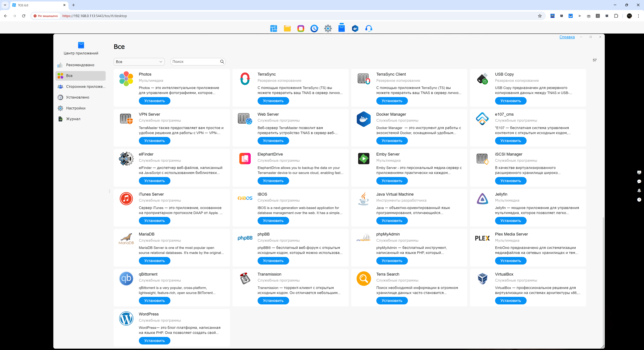The width and height of the screenshot is (644, 350).
Task: Expand the 'Все' category dropdown
Action: pyautogui.click(x=139, y=62)
